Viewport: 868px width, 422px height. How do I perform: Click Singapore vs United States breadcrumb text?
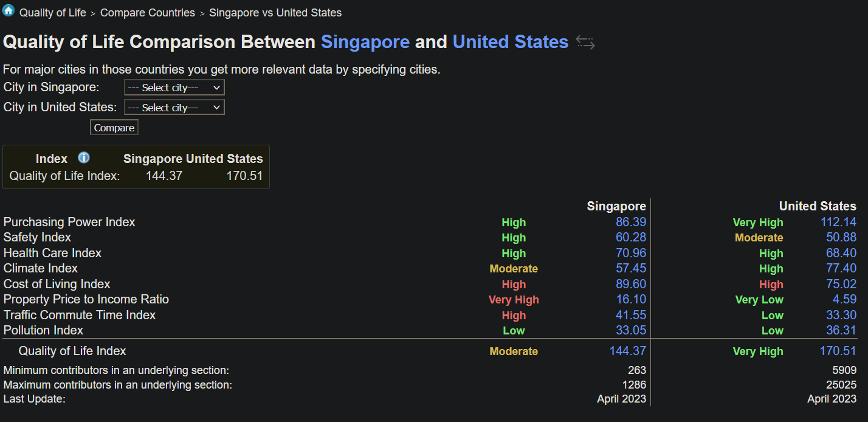click(x=275, y=13)
